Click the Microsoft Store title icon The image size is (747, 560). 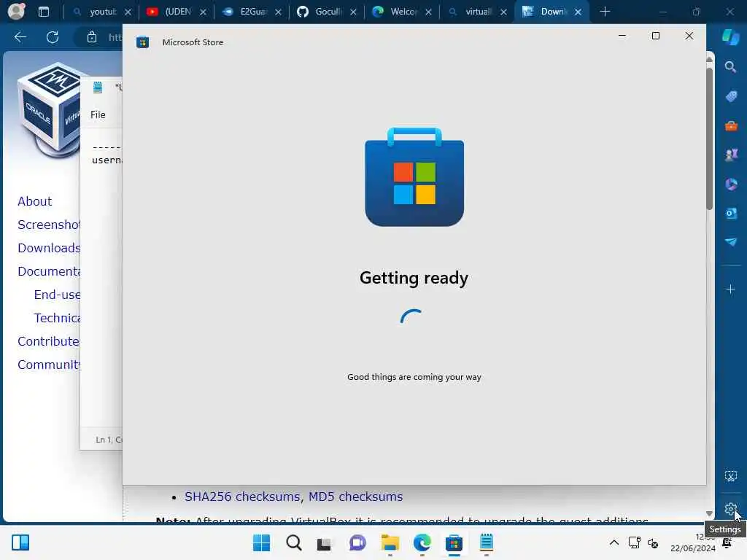tap(142, 42)
